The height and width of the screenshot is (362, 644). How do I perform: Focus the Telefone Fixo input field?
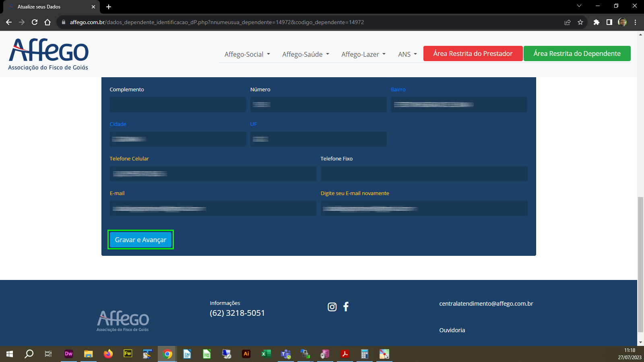[424, 174]
